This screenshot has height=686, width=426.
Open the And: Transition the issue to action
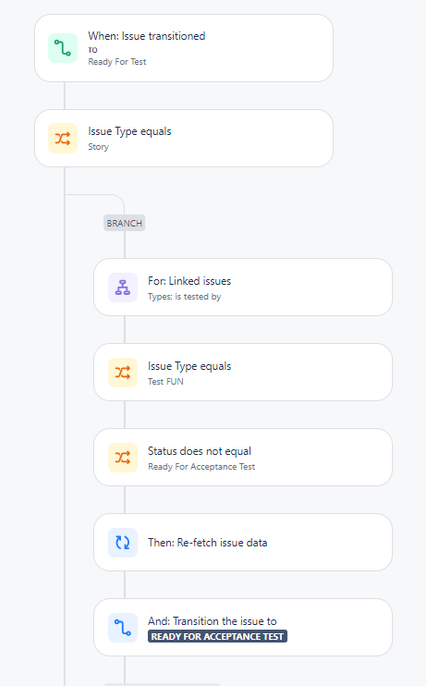[x=243, y=627]
